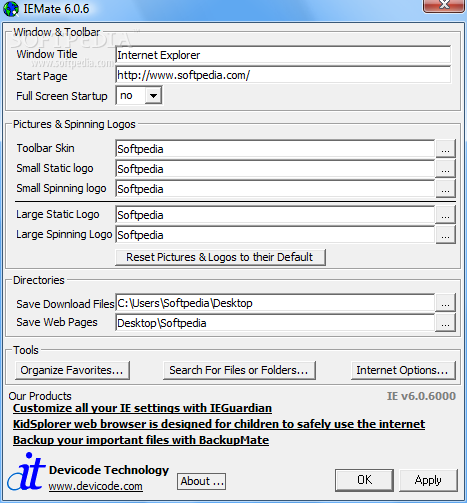This screenshot has width=467, height=503.
Task: Visit www.devicode.com link
Action: pyautogui.click(x=96, y=486)
